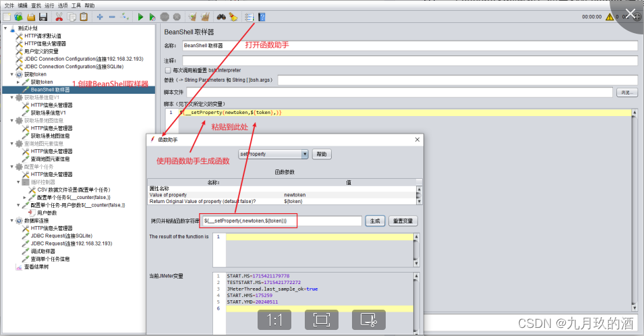Click the Copy toolbar icon

click(x=71, y=17)
